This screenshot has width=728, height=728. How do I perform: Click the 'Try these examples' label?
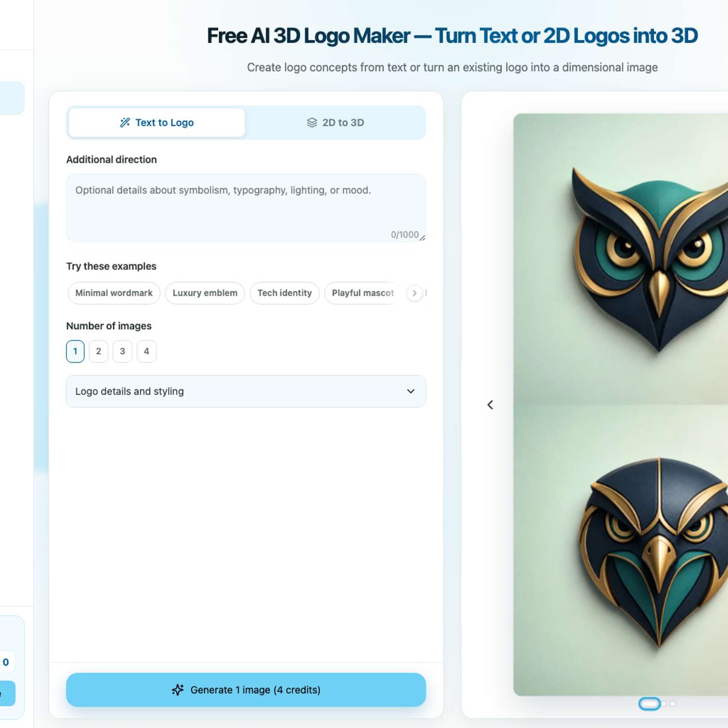(x=111, y=266)
